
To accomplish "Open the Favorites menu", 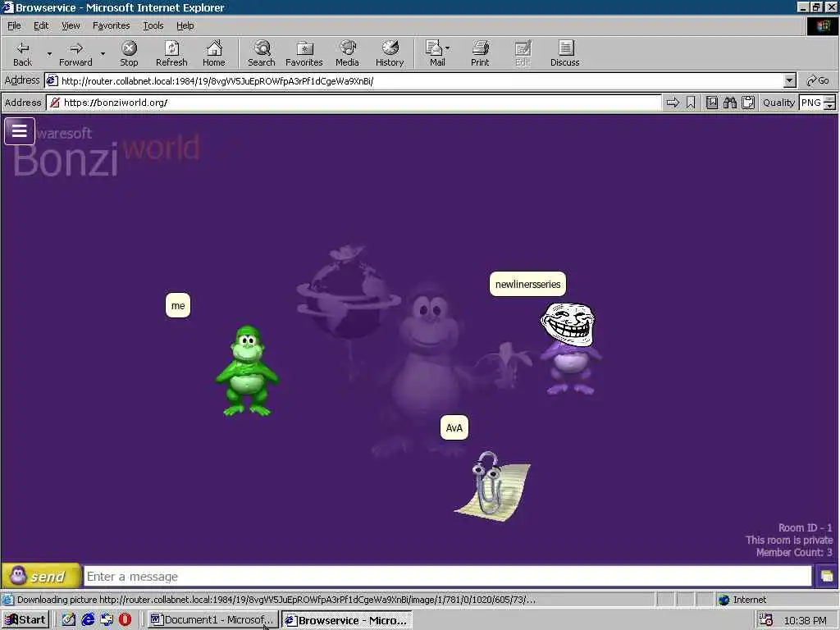I will click(111, 25).
